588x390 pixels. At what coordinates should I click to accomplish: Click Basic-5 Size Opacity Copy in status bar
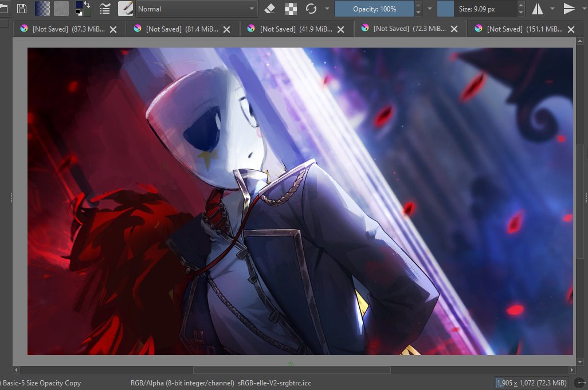(x=42, y=383)
